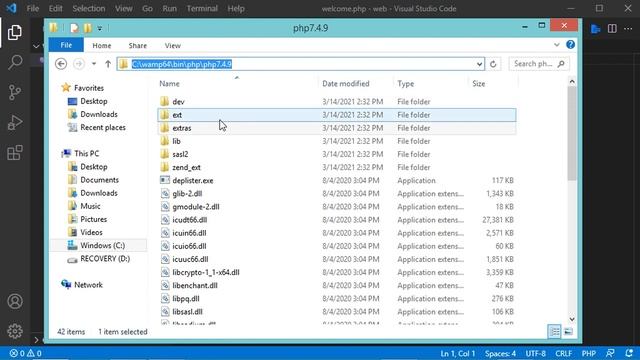
Task: Open VS Code Terminal menu
Action: click(x=202, y=9)
